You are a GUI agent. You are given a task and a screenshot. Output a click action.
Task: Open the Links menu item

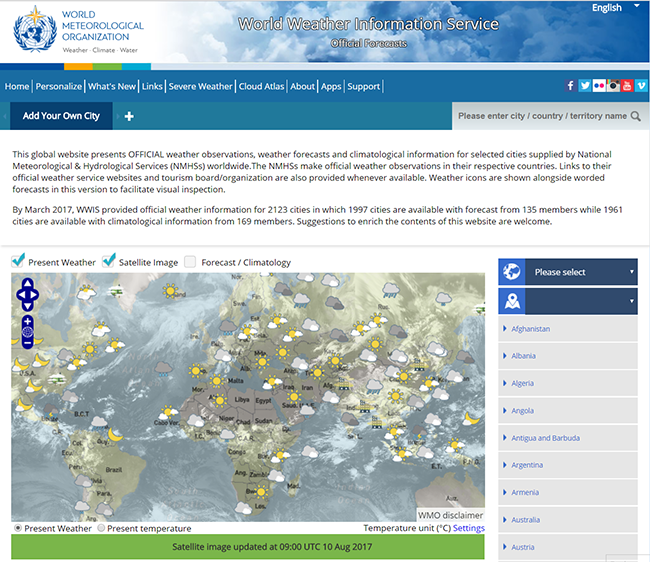coord(152,86)
